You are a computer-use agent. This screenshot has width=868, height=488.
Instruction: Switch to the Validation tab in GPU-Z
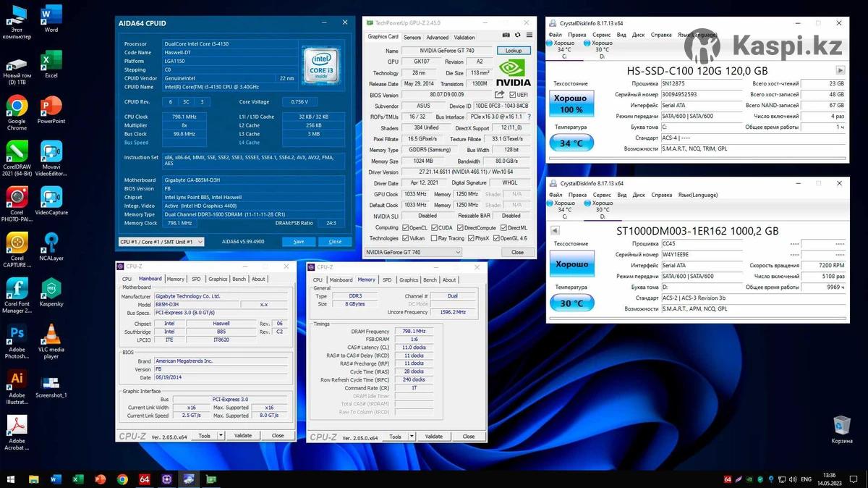coord(464,37)
